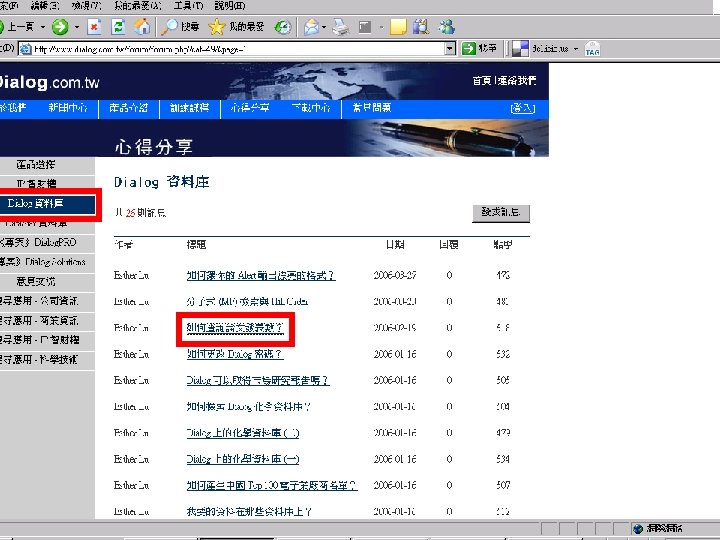The height and width of the screenshot is (540, 720).
Task: Click the yellow Discuss note icon
Action: 398,27
